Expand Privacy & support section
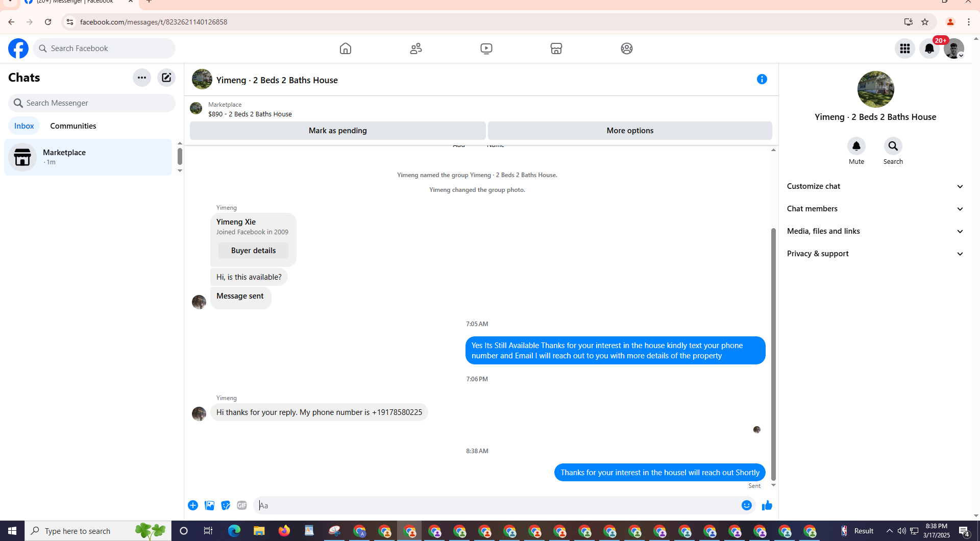This screenshot has width=980, height=541. (875, 254)
